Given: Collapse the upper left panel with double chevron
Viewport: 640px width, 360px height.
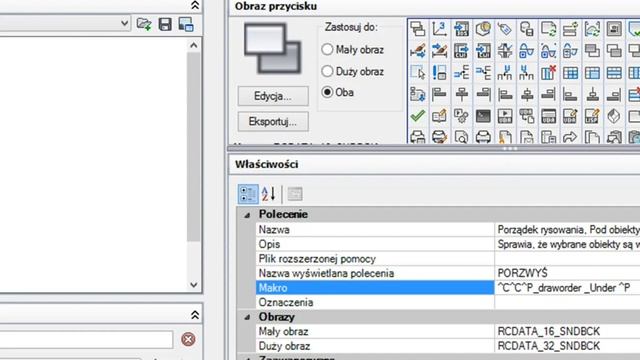Looking at the screenshot, I should (x=195, y=5).
